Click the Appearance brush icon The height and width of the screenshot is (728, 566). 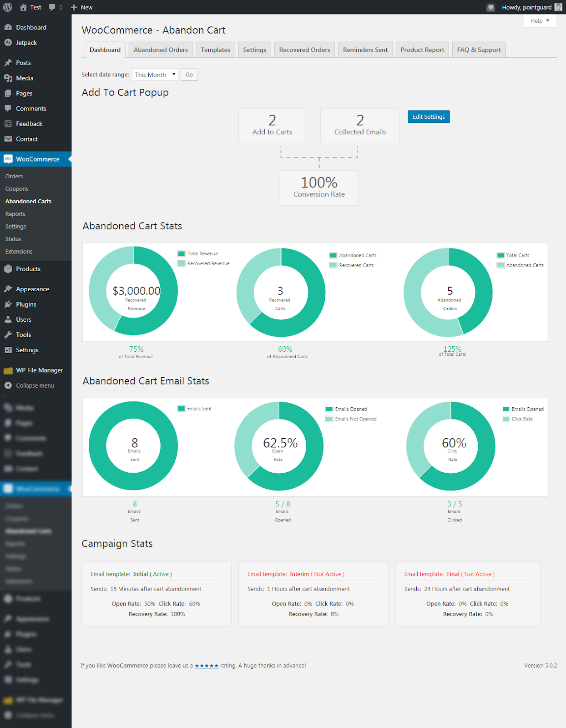pyautogui.click(x=8, y=289)
